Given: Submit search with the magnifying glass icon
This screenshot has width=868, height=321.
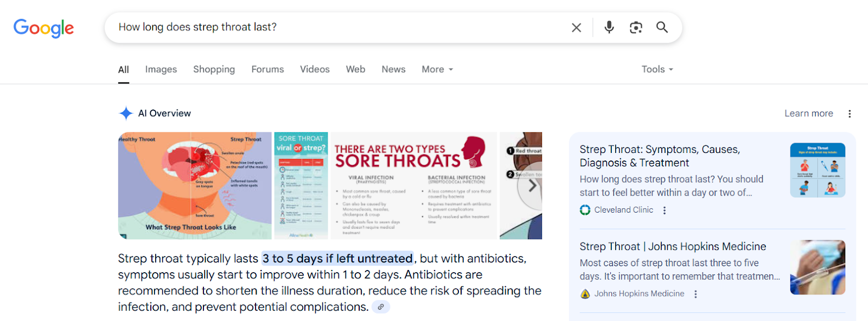Looking at the screenshot, I should pyautogui.click(x=662, y=27).
